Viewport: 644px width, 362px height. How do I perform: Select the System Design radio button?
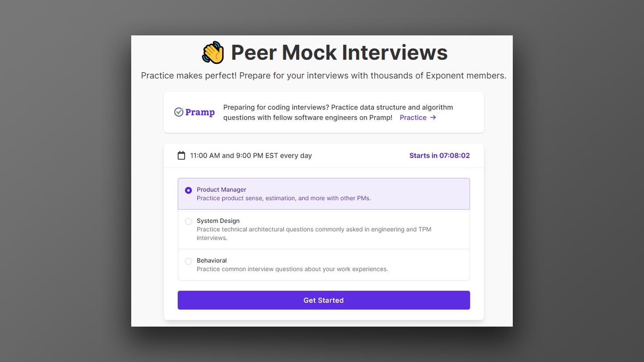coord(188,222)
